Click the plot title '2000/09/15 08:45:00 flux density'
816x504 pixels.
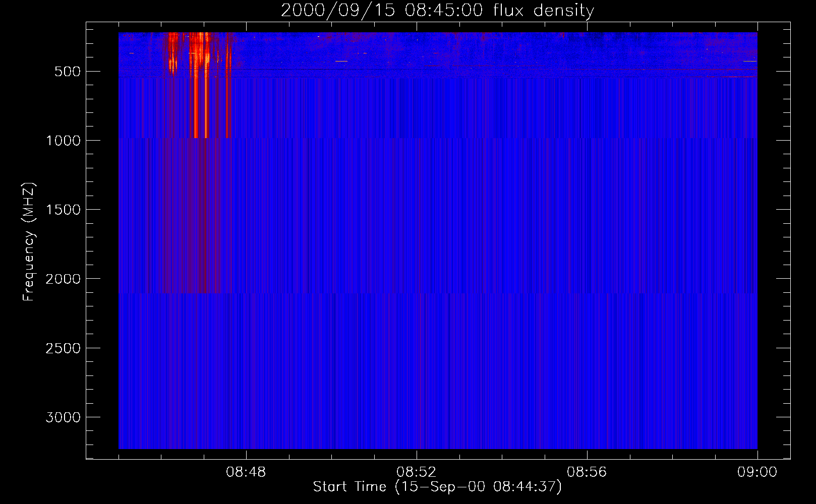437,11
